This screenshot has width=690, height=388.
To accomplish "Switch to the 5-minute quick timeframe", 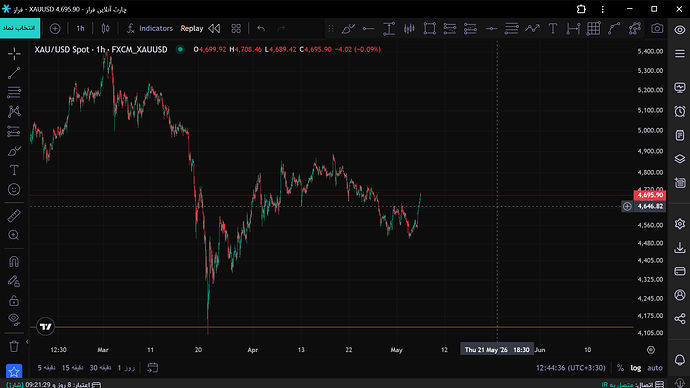I will click(46, 368).
